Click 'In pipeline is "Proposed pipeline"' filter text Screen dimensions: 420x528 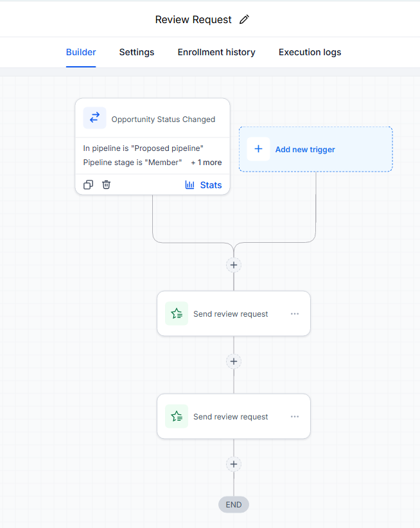coord(143,148)
